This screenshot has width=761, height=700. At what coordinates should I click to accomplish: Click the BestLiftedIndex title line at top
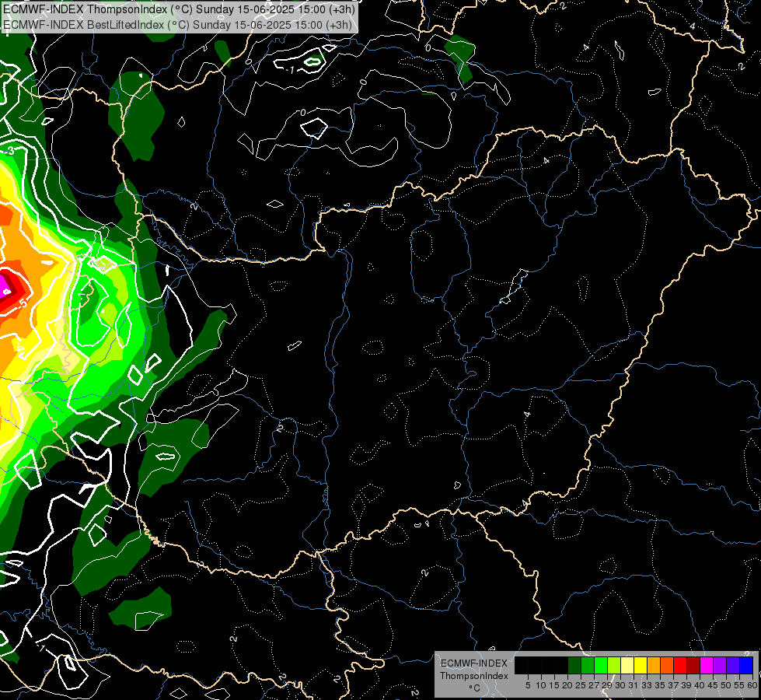[x=177, y=25]
